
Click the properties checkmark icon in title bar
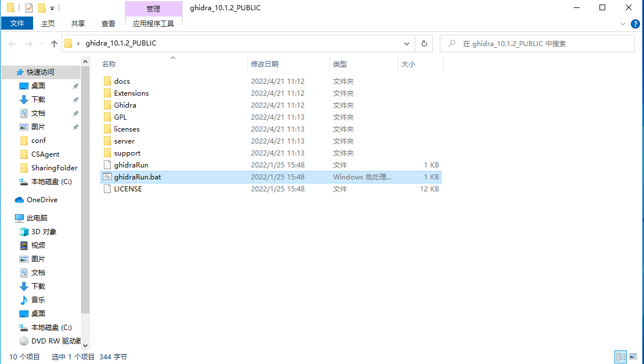pos(29,8)
